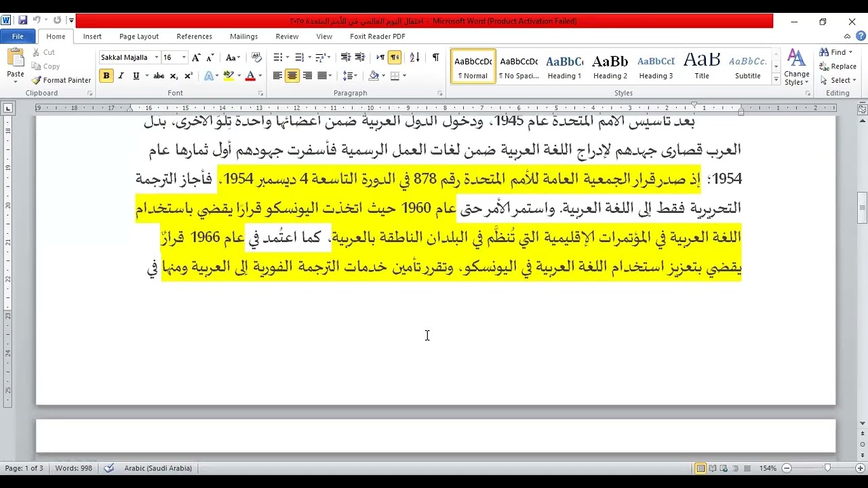Expand the Styles gallery more arrow
Viewport: 868px width, 488px height.
pos(776,80)
